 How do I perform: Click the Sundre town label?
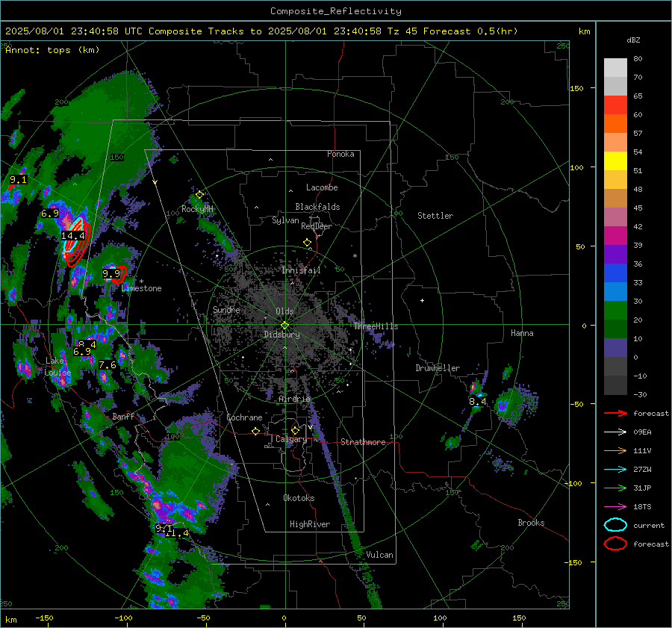point(226,309)
